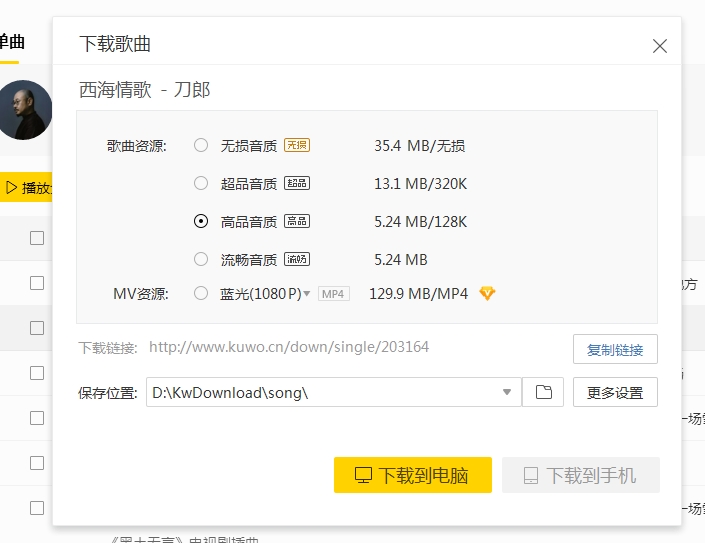The image size is (705, 543).
Task: Click the 13.1 MB/320K size text
Action: [420, 183]
